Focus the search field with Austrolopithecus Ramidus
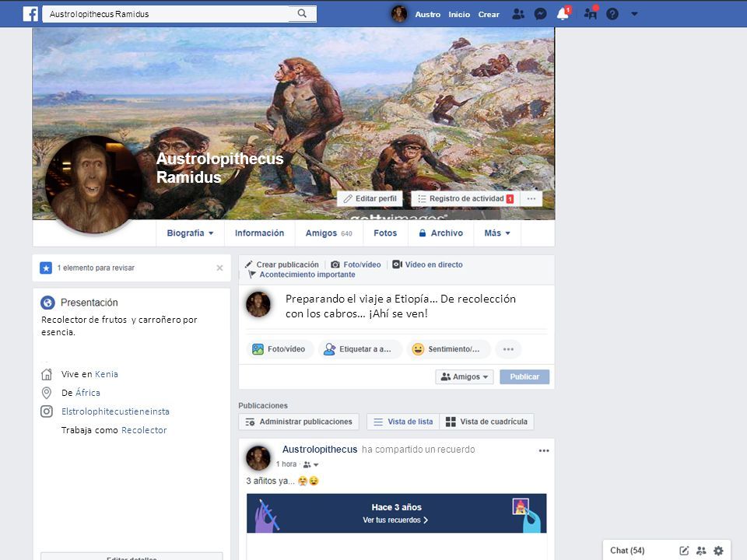The width and height of the screenshot is (747, 560). tap(166, 14)
